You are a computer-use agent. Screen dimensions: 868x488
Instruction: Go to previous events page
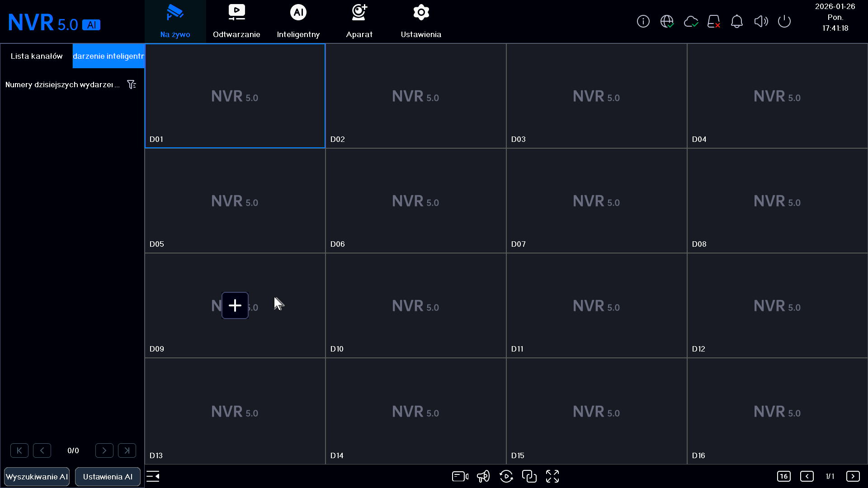click(x=42, y=450)
